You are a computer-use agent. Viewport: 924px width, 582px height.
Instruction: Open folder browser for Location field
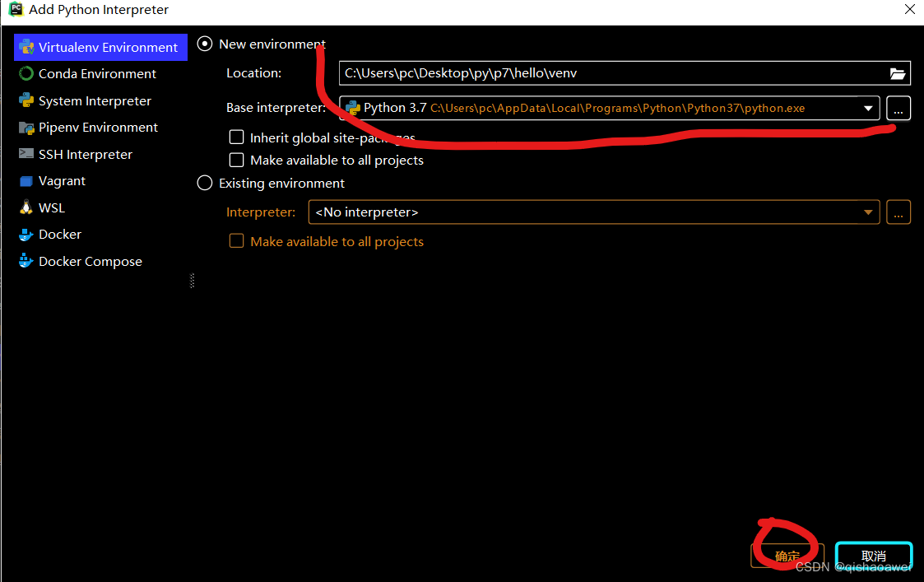click(x=898, y=74)
